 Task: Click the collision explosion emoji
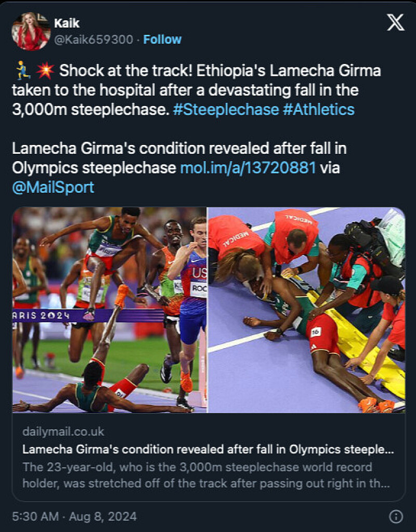pos(46,71)
